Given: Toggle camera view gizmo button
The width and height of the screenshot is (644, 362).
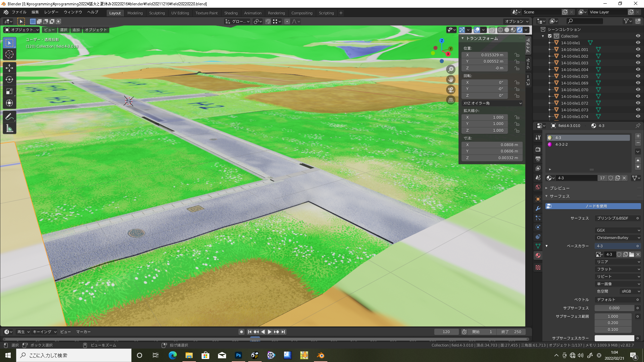Looking at the screenshot, I should click(451, 90).
